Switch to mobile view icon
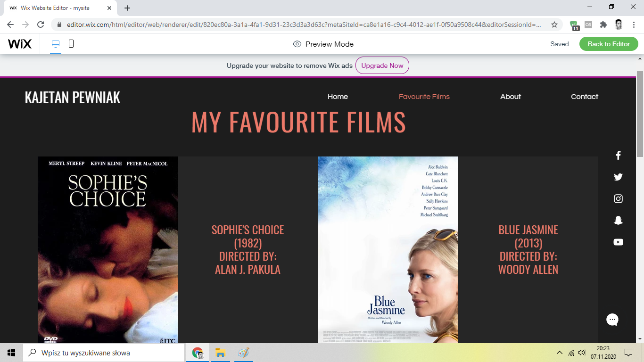 (x=71, y=44)
